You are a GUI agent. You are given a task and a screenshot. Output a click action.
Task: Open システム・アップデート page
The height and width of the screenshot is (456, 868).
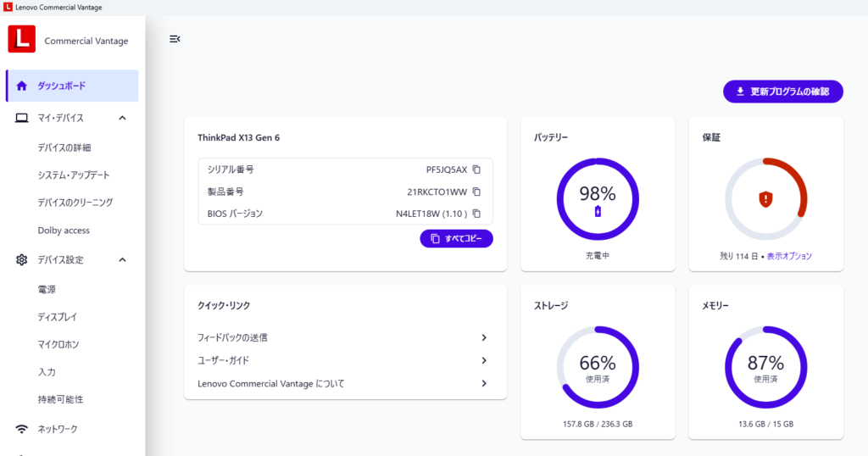pyautogui.click(x=74, y=175)
